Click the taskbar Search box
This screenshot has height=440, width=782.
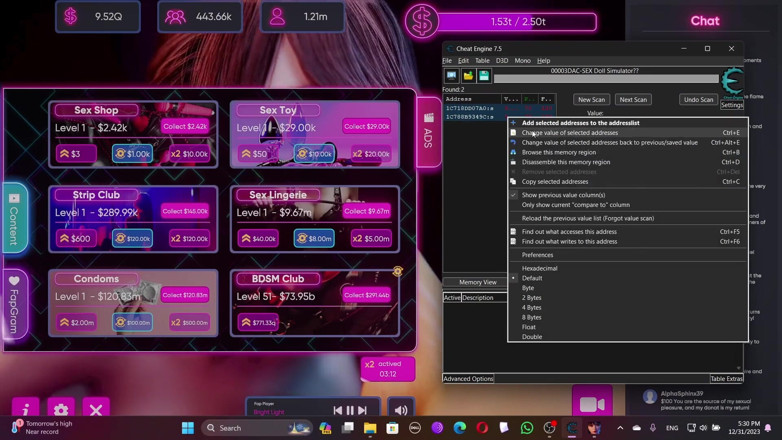(257, 428)
